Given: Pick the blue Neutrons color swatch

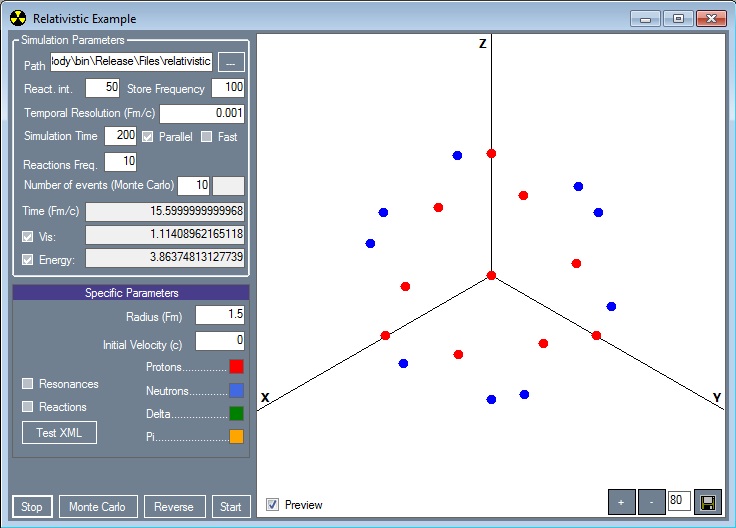Looking at the screenshot, I should click(x=236, y=390).
